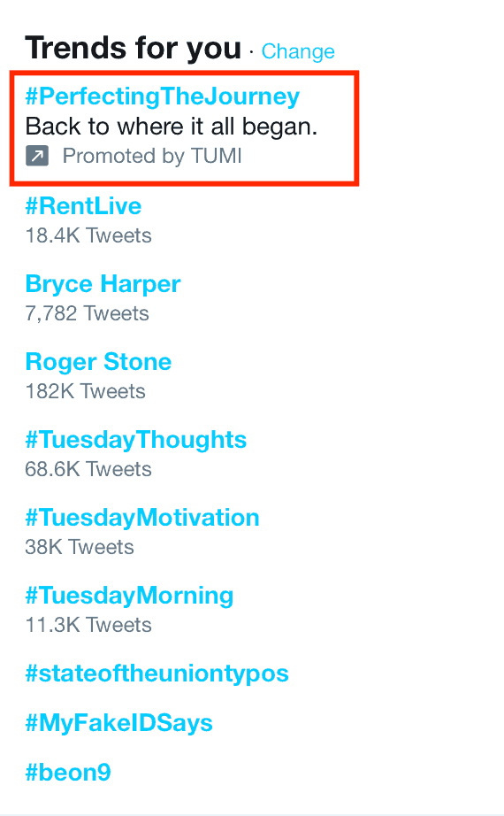Select the #RentLive trending hashtag
504x816 pixels.
[x=83, y=206]
